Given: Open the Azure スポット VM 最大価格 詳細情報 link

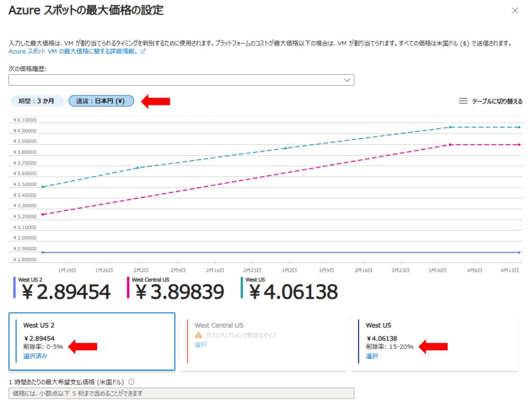Looking at the screenshot, I should [73, 51].
